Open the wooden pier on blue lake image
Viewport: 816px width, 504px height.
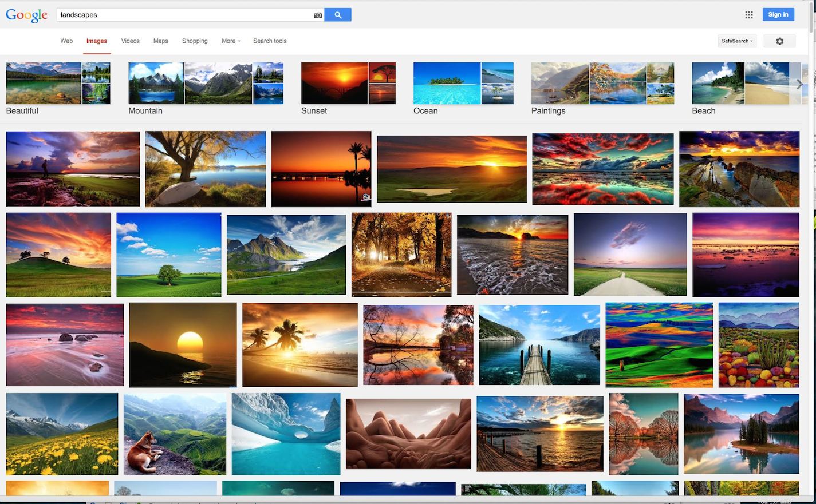coord(539,345)
